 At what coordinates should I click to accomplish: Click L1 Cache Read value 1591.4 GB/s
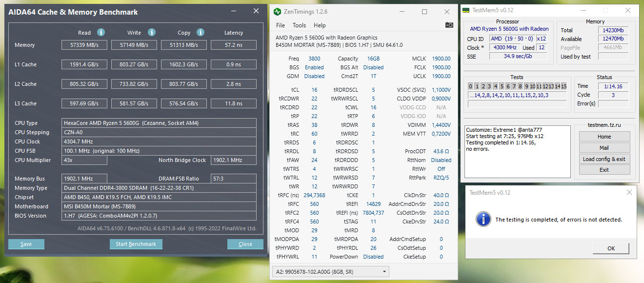[84, 64]
